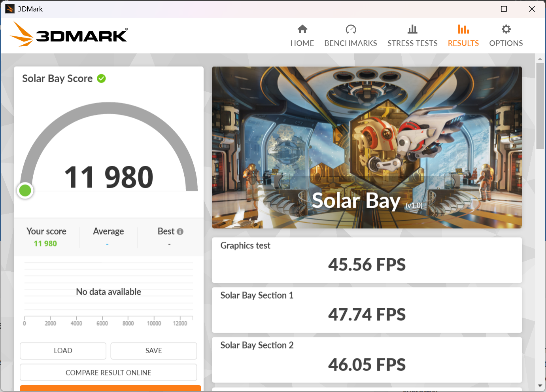Open the Options gear icon
546x392 pixels.
(506, 29)
